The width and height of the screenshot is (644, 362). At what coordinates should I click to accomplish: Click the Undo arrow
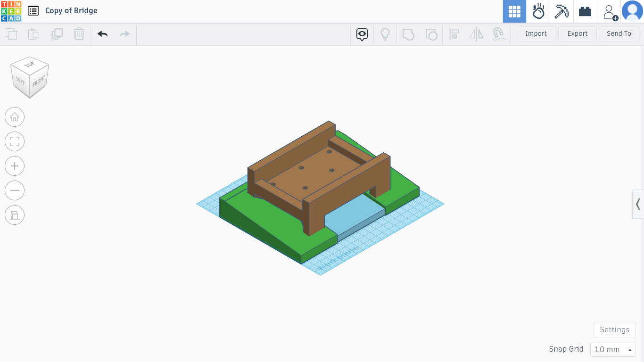[102, 34]
